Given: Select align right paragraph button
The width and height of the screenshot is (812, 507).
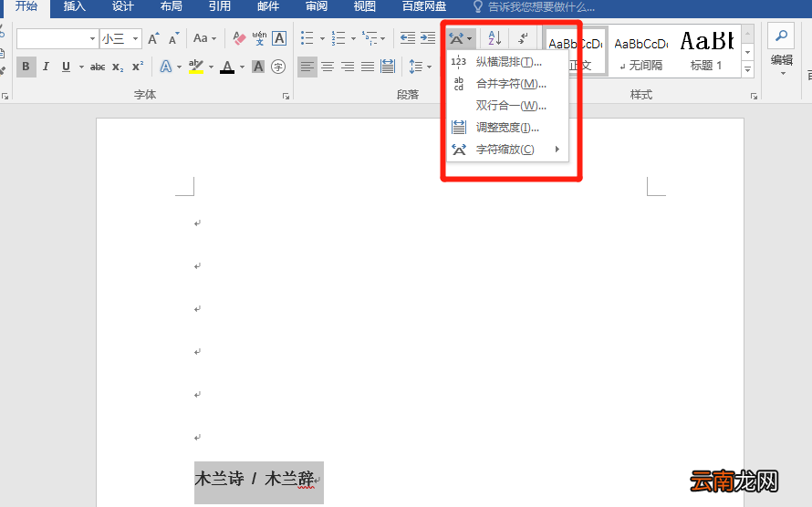Looking at the screenshot, I should coord(348,67).
